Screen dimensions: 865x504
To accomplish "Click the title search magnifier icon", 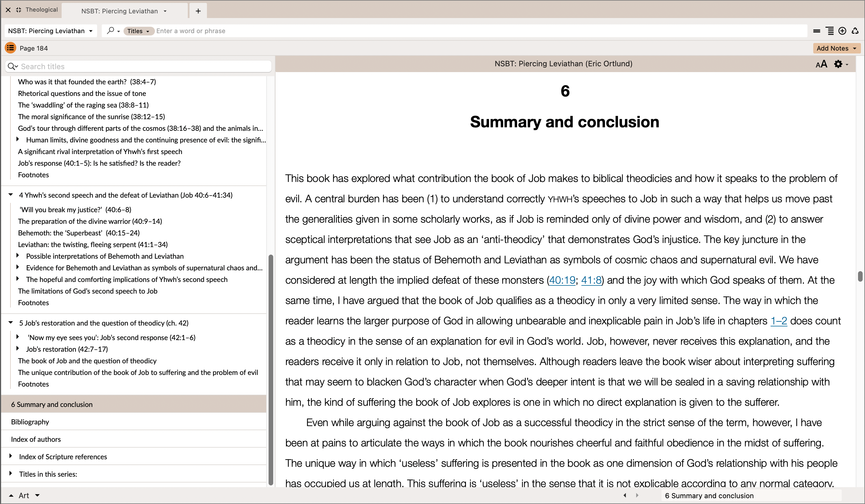I will (13, 66).
